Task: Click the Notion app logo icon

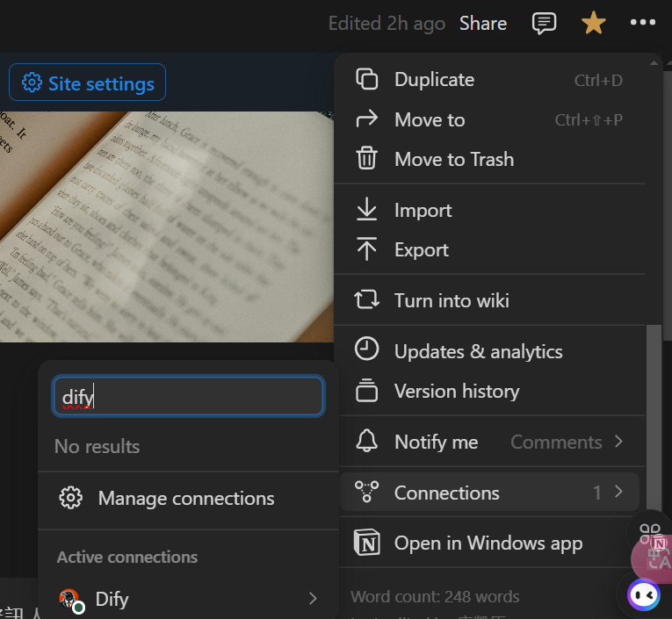Action: coord(367,543)
